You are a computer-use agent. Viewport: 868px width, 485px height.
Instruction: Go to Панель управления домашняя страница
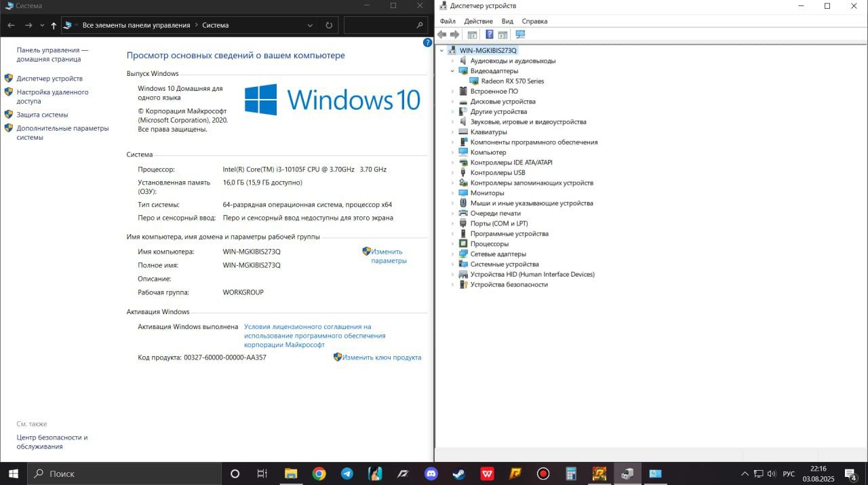click(52, 54)
